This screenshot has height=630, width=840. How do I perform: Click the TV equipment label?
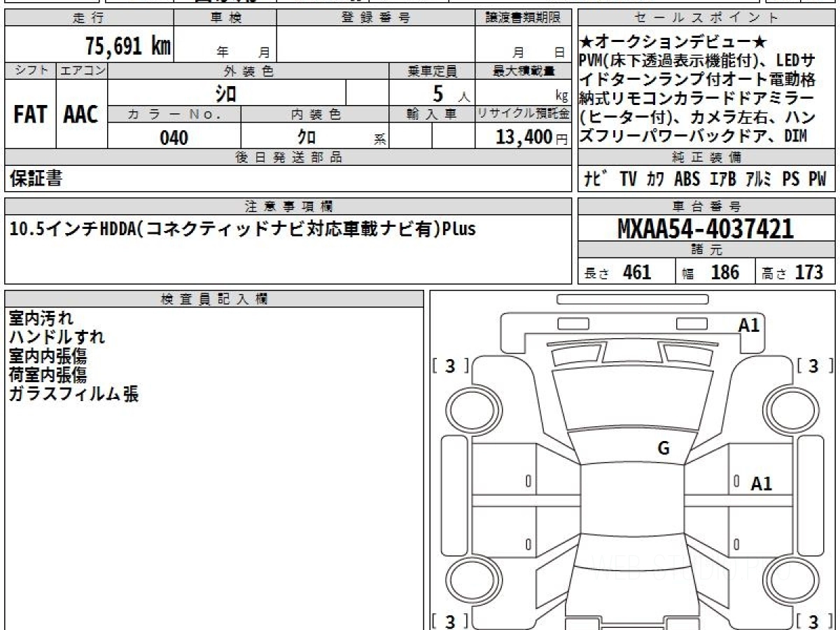(x=628, y=179)
